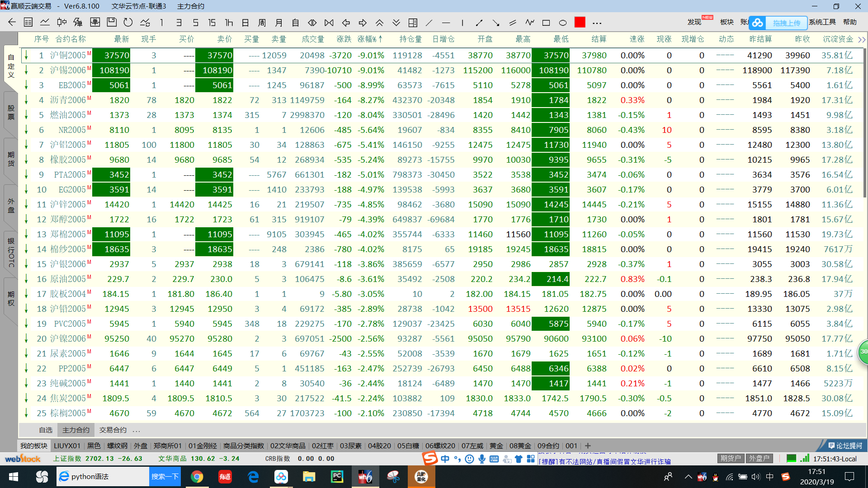This screenshot has height=488, width=868.
Task: Sort by the 成交量 column header
Action: point(313,39)
